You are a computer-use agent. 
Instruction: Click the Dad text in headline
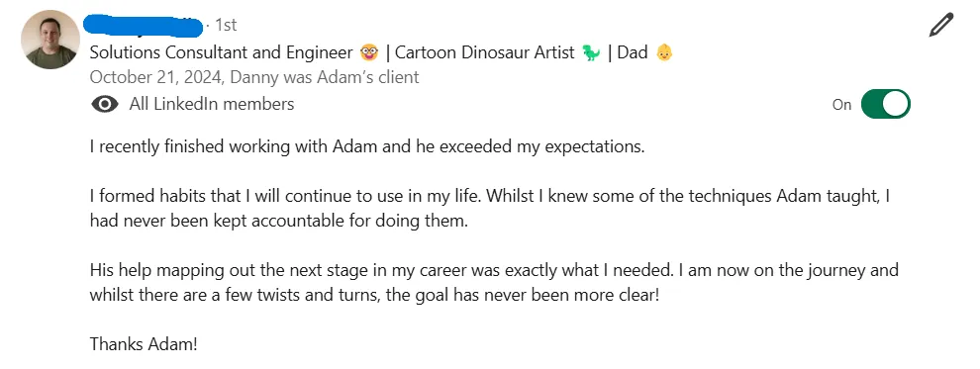pyautogui.click(x=633, y=53)
